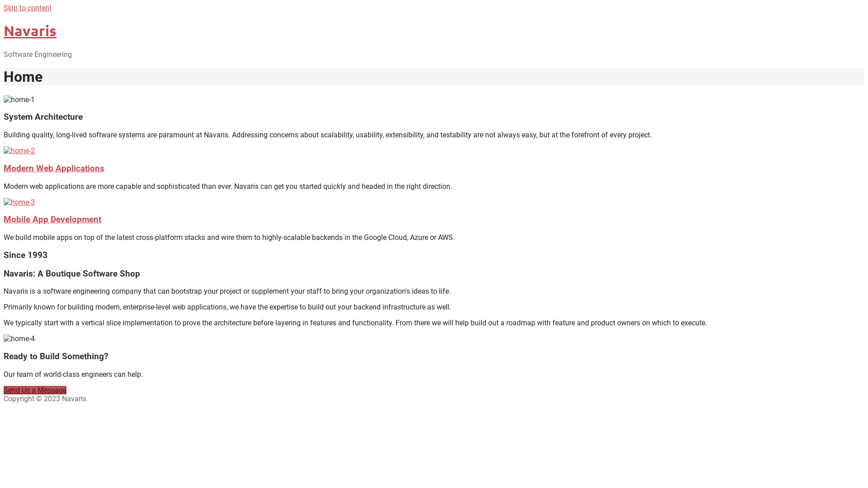Image resolution: width=868 pixels, height=488 pixels.
Task: Click the Software Engineering tagline
Action: tap(38, 55)
